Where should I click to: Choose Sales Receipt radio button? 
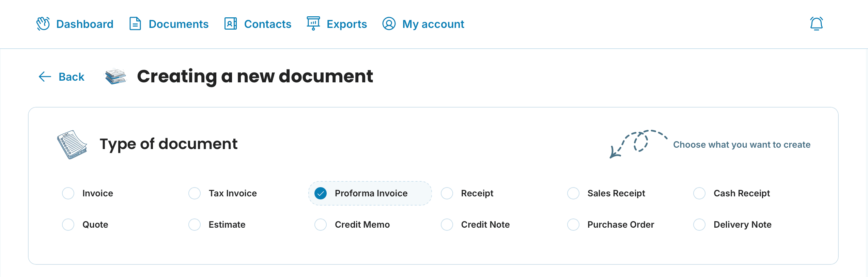[x=573, y=193]
